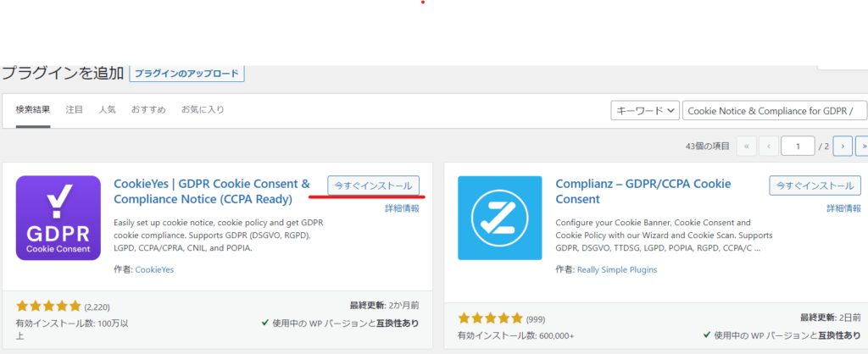868x354 pixels.
Task: Go to next results page arrow
Action: (x=842, y=146)
